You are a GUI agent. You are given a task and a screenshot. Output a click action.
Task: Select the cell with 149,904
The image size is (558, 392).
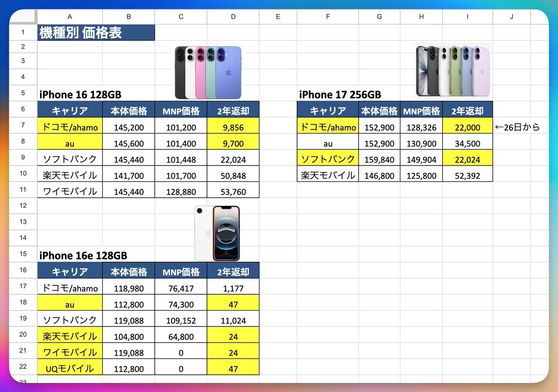(x=421, y=158)
